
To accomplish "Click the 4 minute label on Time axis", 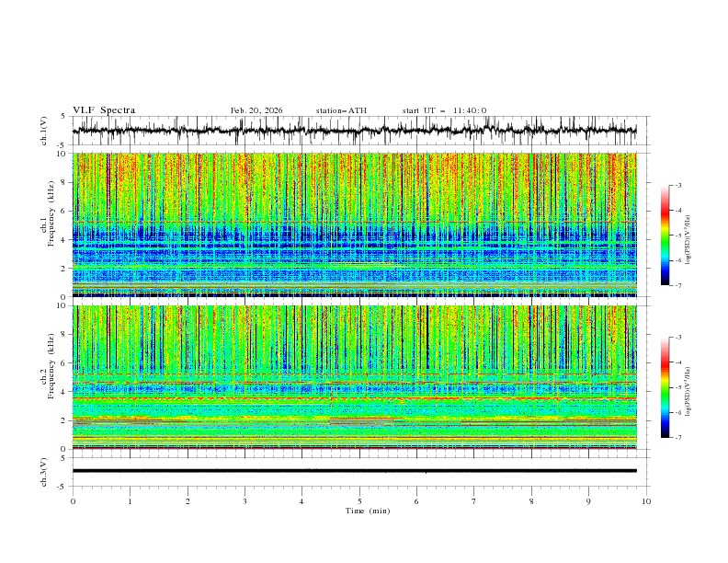I will click(x=301, y=501).
